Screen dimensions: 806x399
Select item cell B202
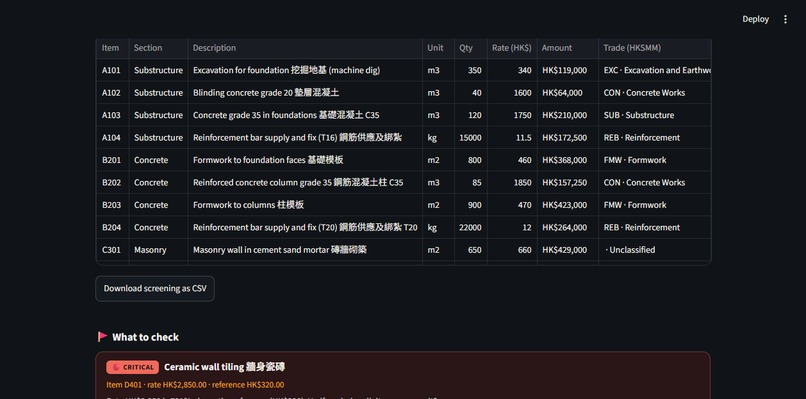pos(112,183)
